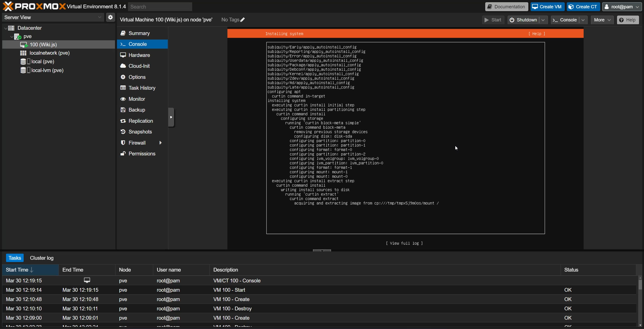The width and height of the screenshot is (644, 329).
Task: Click the task list scrollbar thumb
Action: (x=640, y=285)
